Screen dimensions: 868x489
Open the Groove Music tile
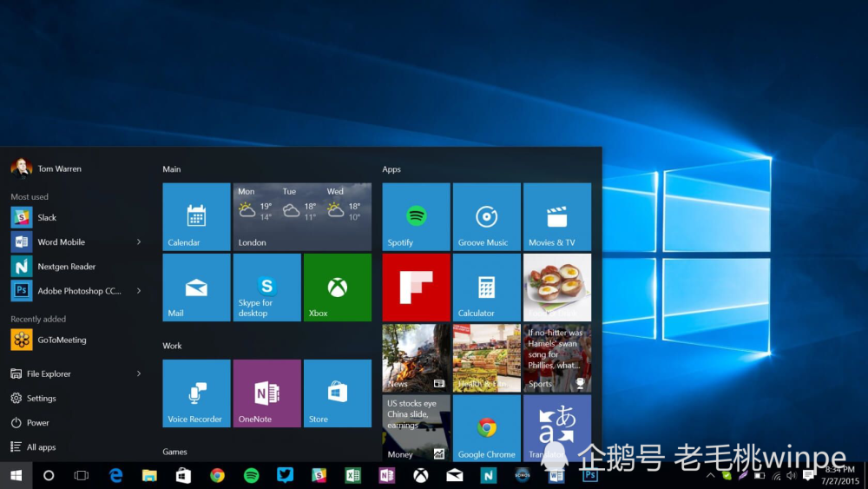487,216
